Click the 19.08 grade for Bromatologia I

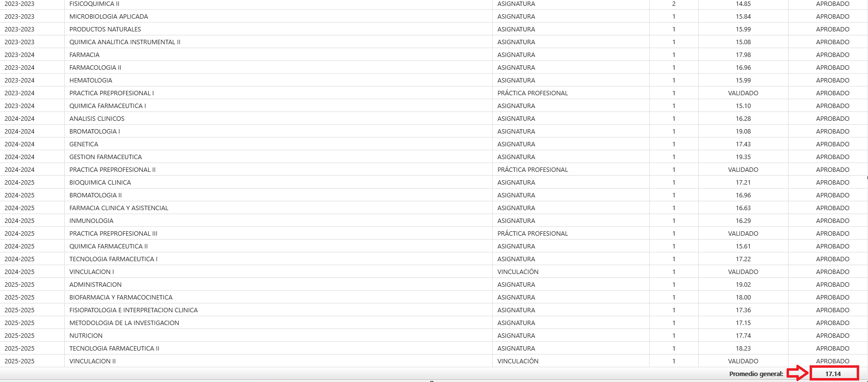click(743, 131)
